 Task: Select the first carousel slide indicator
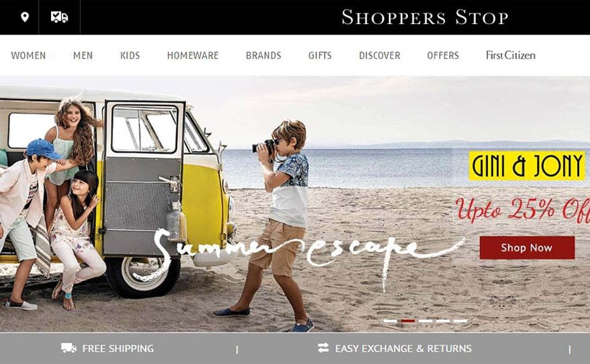pos(390,321)
